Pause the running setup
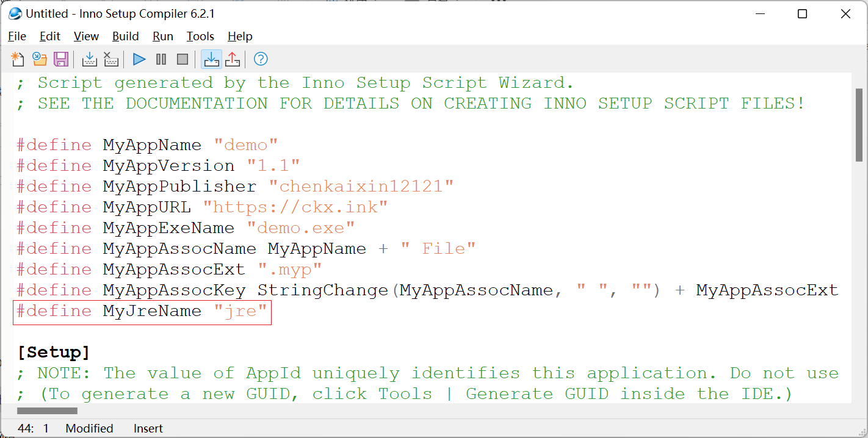This screenshot has width=868, height=438. pyautogui.click(x=161, y=59)
